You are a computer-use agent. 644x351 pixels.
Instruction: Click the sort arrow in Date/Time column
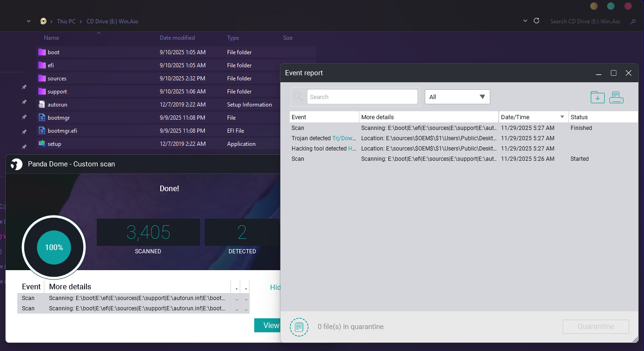562,117
